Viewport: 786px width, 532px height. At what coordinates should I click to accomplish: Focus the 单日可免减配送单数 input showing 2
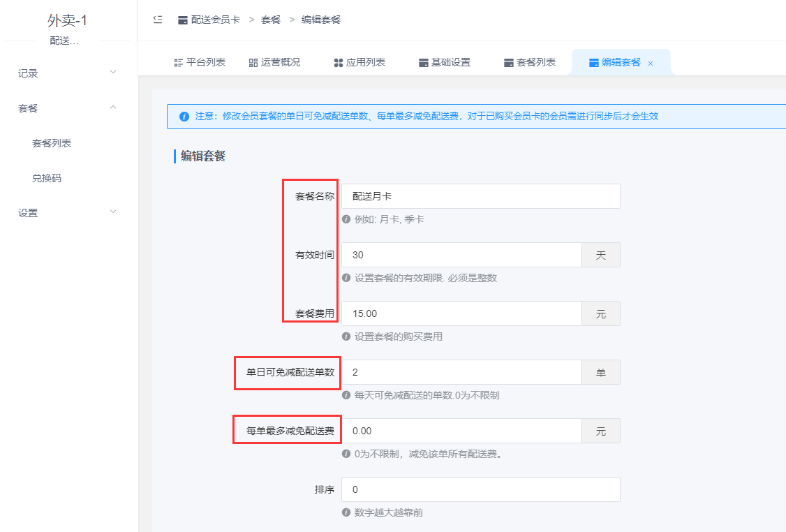461,372
